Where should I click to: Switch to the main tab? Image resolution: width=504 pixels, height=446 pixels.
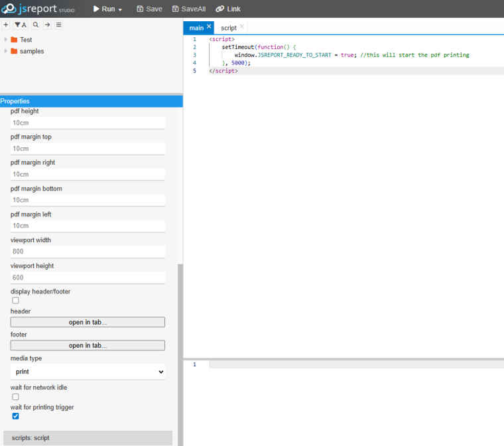point(196,28)
